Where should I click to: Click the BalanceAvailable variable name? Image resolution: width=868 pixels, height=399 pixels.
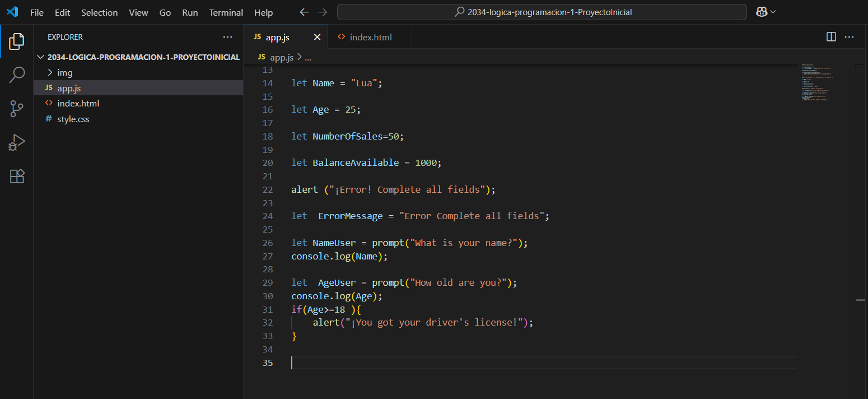coord(356,163)
